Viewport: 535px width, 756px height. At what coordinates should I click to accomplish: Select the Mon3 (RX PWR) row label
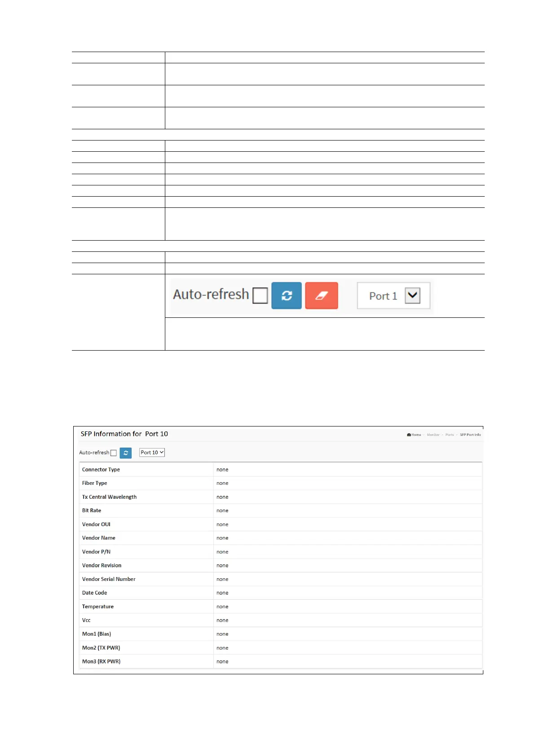tap(101, 661)
